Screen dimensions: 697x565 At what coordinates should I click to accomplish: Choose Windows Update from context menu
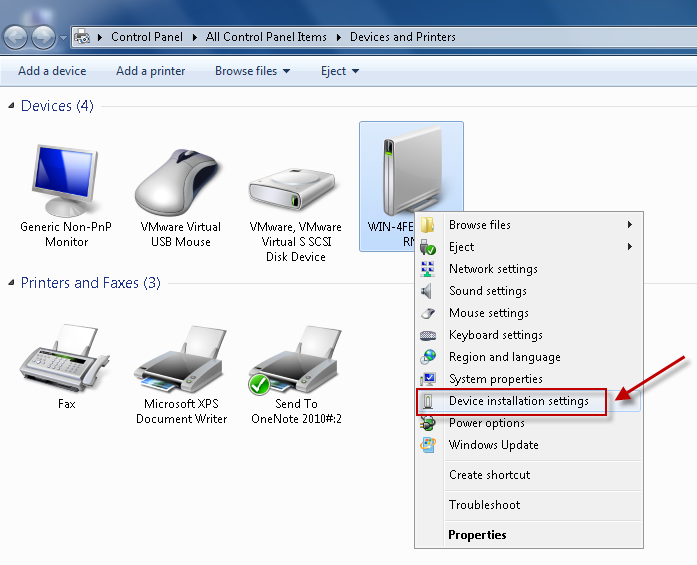point(529,445)
